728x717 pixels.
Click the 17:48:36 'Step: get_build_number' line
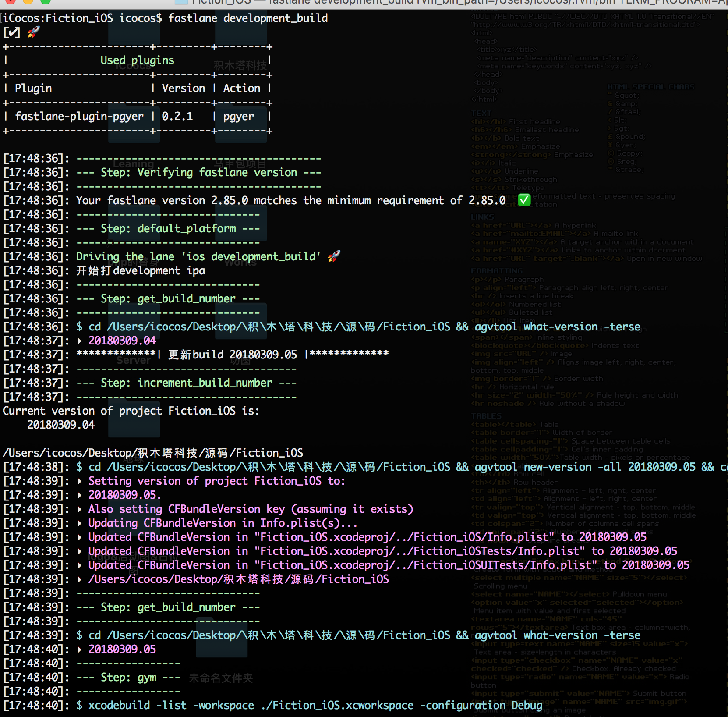pyautogui.click(x=168, y=299)
